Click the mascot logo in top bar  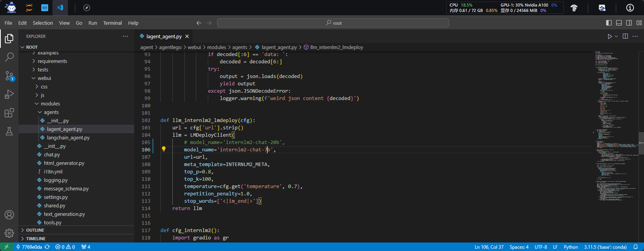pyautogui.click(x=11, y=7)
